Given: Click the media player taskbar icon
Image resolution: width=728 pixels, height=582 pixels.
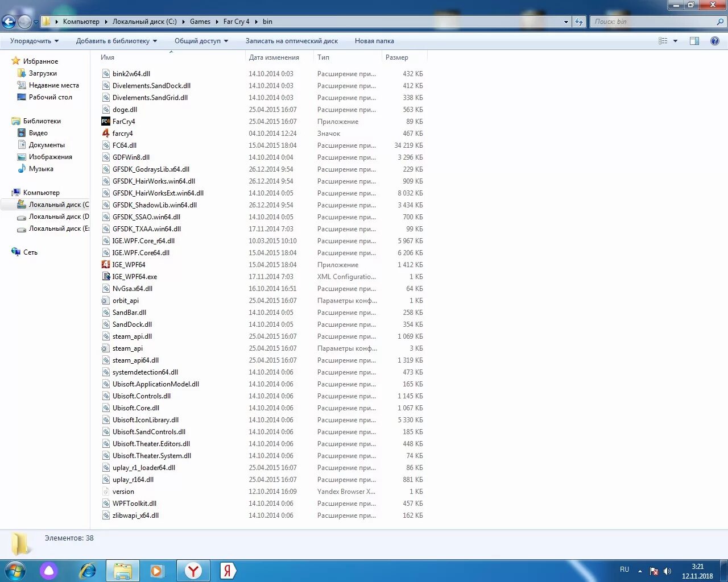Looking at the screenshot, I should tap(157, 571).
